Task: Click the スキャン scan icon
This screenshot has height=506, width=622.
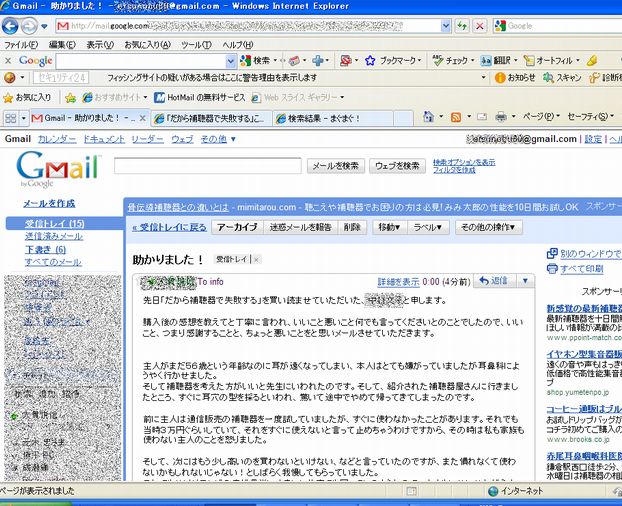Action: point(548,78)
